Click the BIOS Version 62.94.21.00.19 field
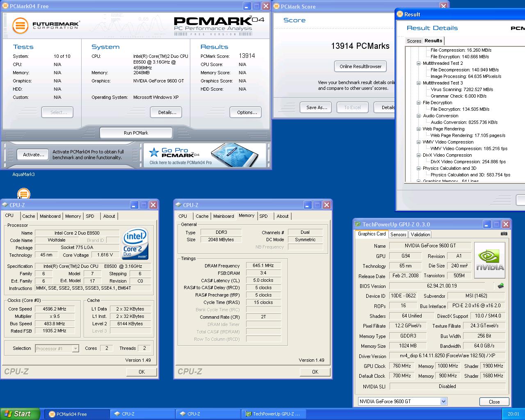525x420 pixels. pyautogui.click(x=441, y=286)
